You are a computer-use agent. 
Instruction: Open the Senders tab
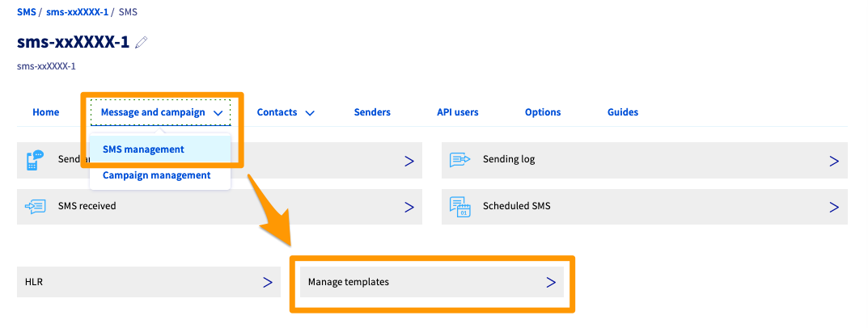pos(372,112)
